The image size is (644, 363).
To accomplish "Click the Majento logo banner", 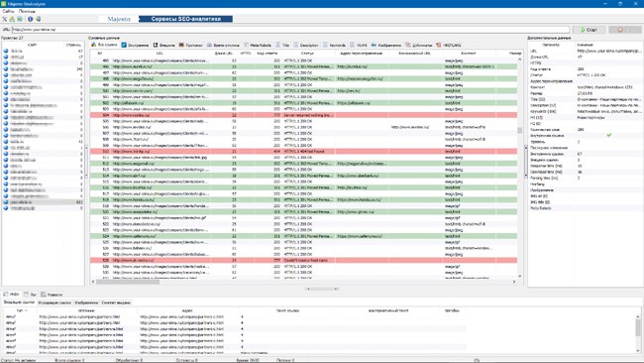I will coord(119,19).
